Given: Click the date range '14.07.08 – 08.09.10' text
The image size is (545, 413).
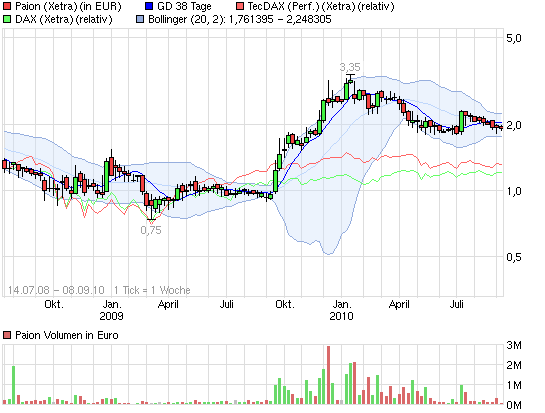Looking at the screenshot, I should pos(56,290).
